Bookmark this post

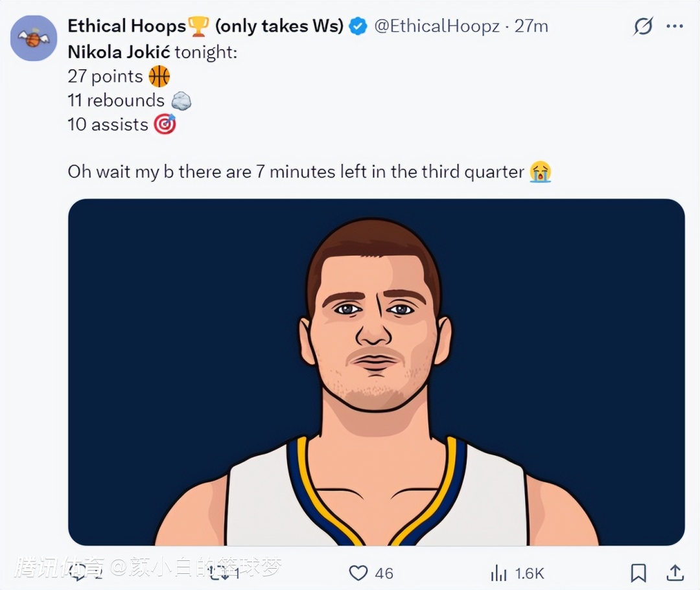click(638, 573)
